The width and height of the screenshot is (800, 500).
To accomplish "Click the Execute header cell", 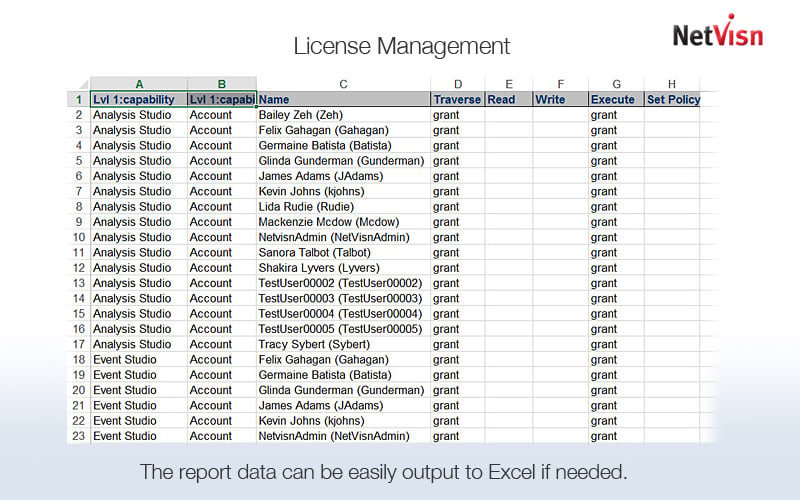I will pos(616,100).
